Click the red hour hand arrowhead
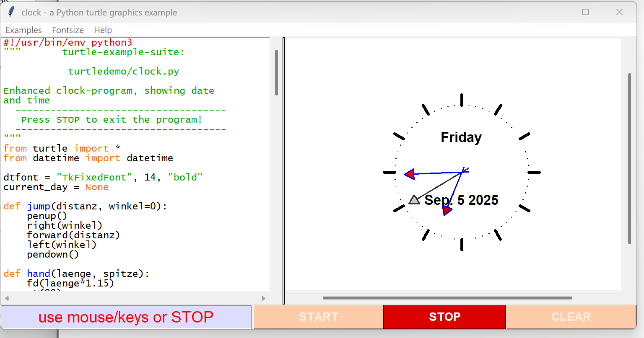 (x=447, y=209)
